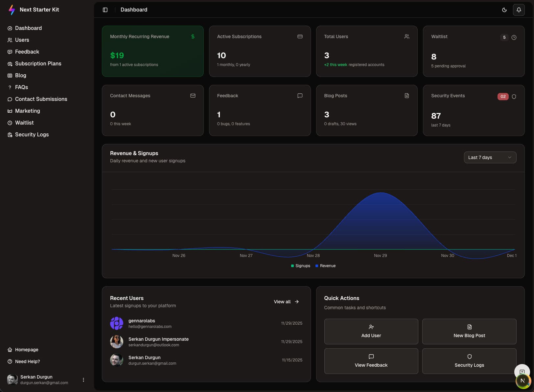Navigate to Subscription Plans in sidebar
Viewport: 534px width, 392px height.
(x=38, y=63)
